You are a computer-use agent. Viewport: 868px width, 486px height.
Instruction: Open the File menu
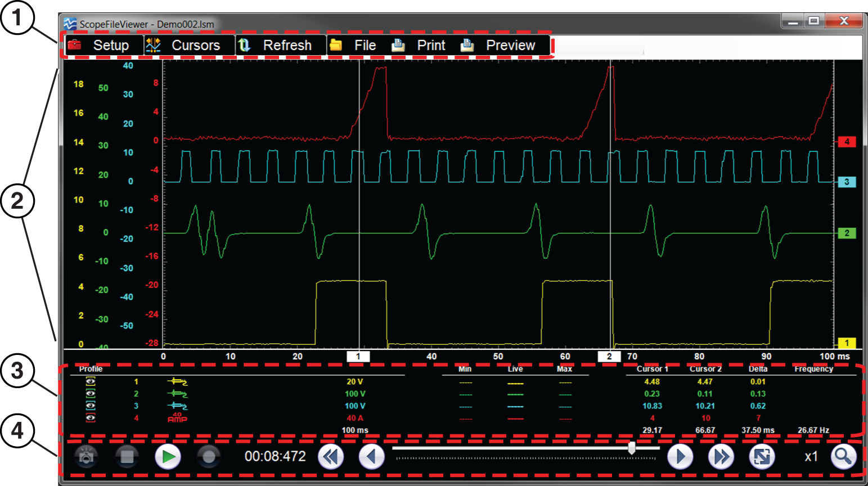coord(354,46)
